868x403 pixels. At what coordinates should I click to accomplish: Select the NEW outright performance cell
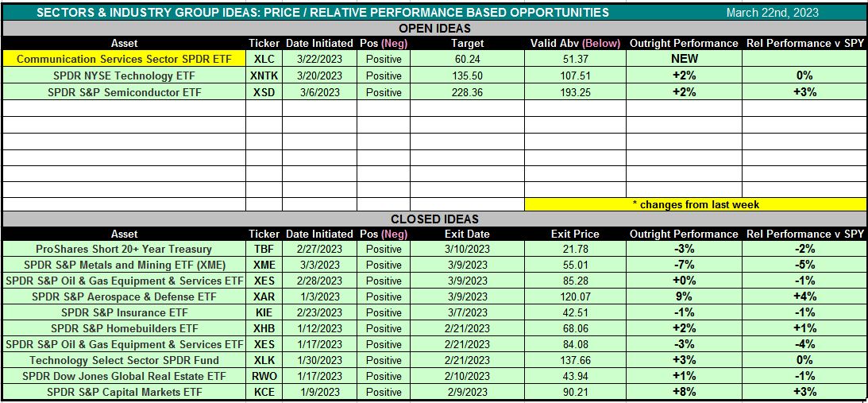pyautogui.click(x=683, y=59)
